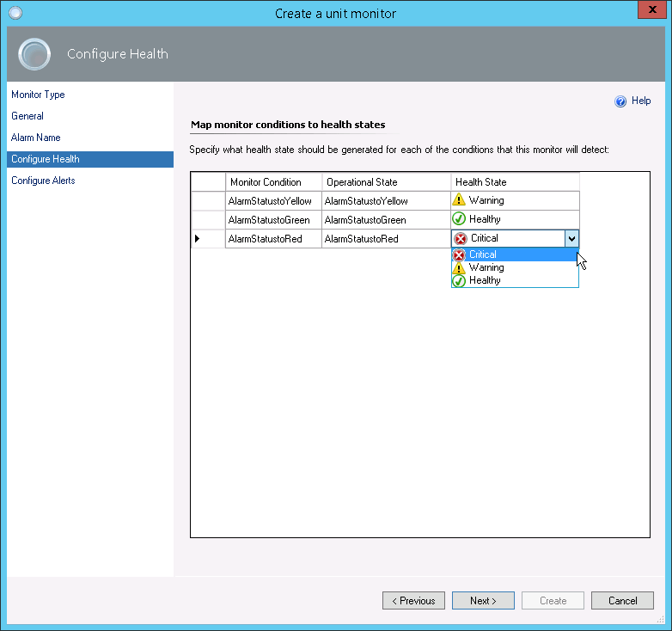Click the row selector for AlarmStatustoGreen
The height and width of the screenshot is (631, 672).
[x=208, y=219]
